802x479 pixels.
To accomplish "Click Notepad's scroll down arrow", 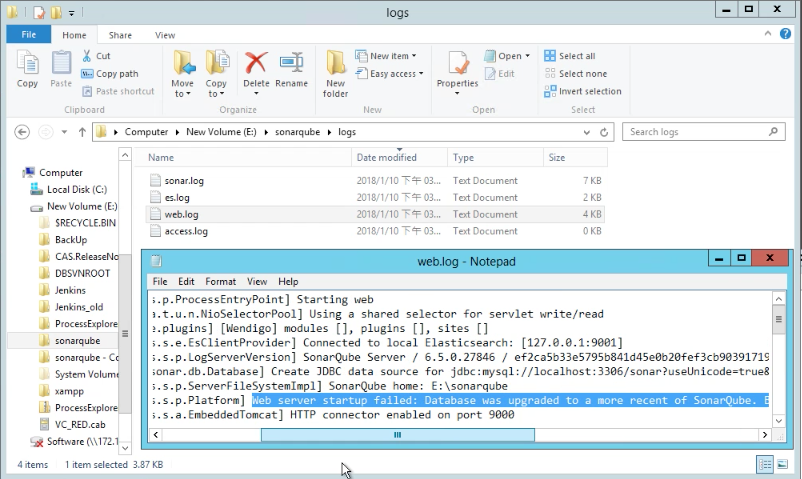I will tap(778, 421).
